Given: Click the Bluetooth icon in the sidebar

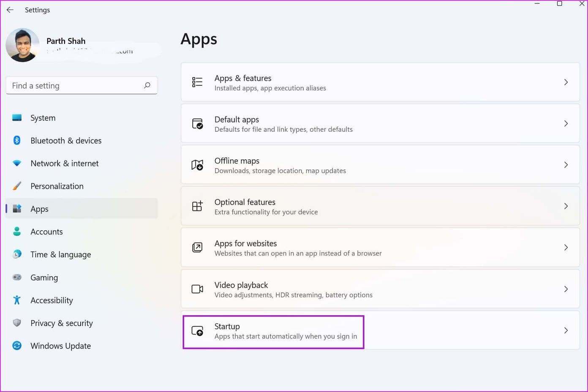Looking at the screenshot, I should [17, 140].
